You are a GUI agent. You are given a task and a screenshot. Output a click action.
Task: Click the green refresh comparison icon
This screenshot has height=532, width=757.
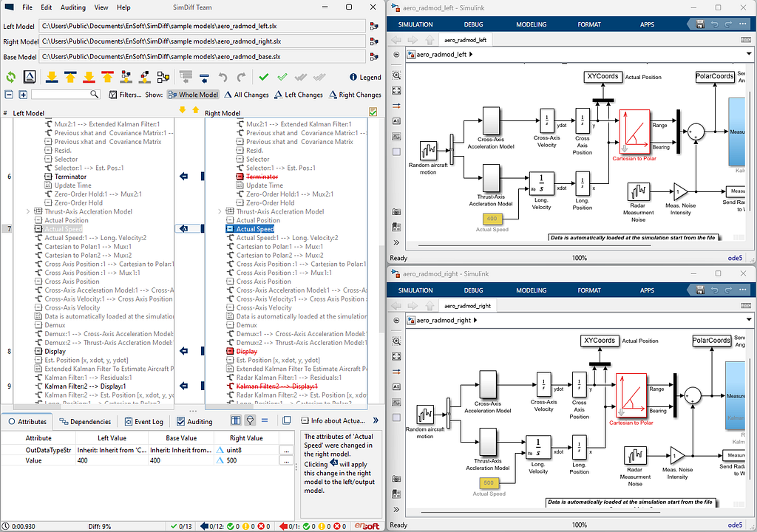(10, 77)
